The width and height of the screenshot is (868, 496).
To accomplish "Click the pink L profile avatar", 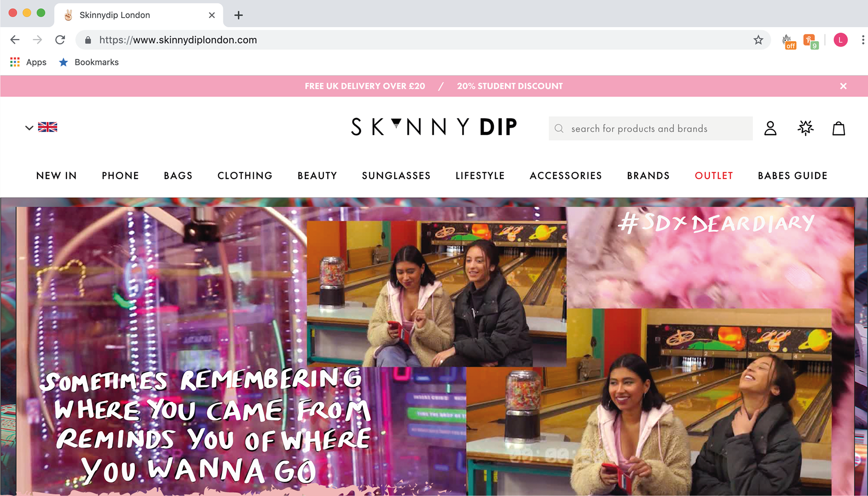I will click(x=840, y=40).
